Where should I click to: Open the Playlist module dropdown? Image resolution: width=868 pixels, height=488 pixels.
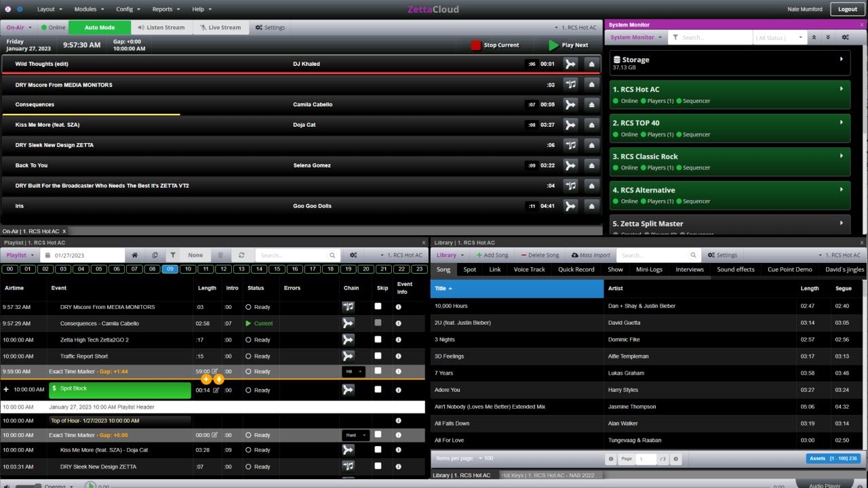click(x=20, y=256)
